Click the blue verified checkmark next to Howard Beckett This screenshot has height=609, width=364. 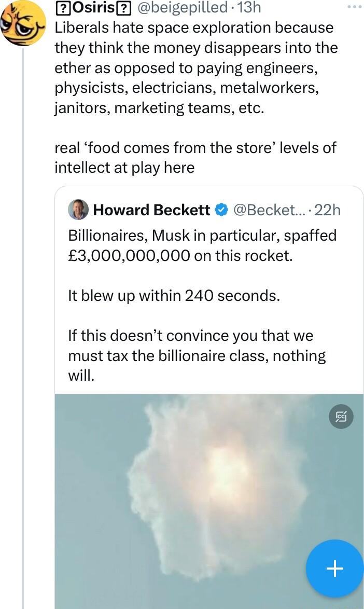[221, 210]
